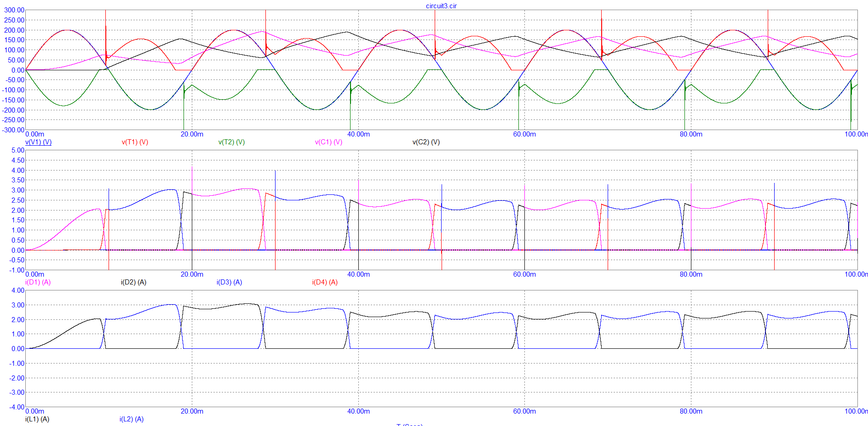Select the v(V1) (V) trace label
The height and width of the screenshot is (426, 868).
point(38,142)
